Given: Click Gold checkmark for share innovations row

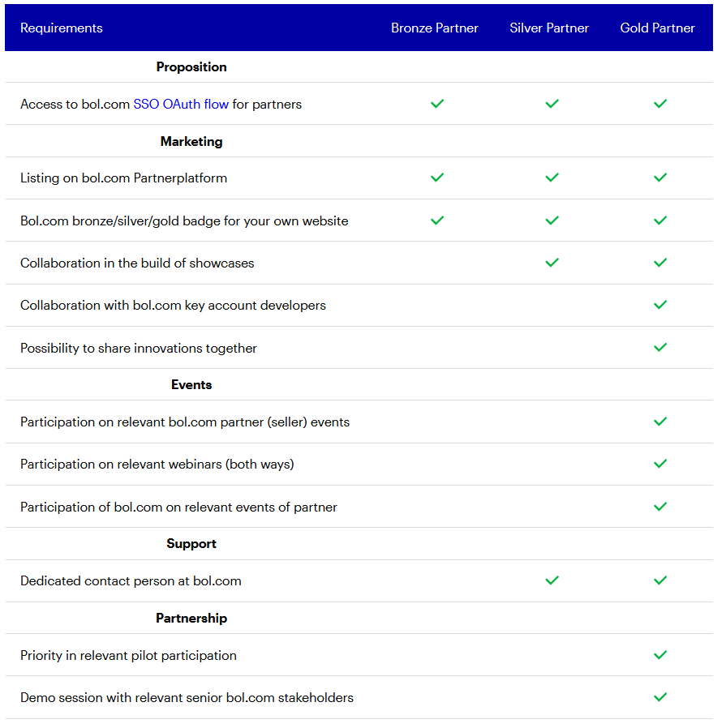Looking at the screenshot, I should (660, 347).
